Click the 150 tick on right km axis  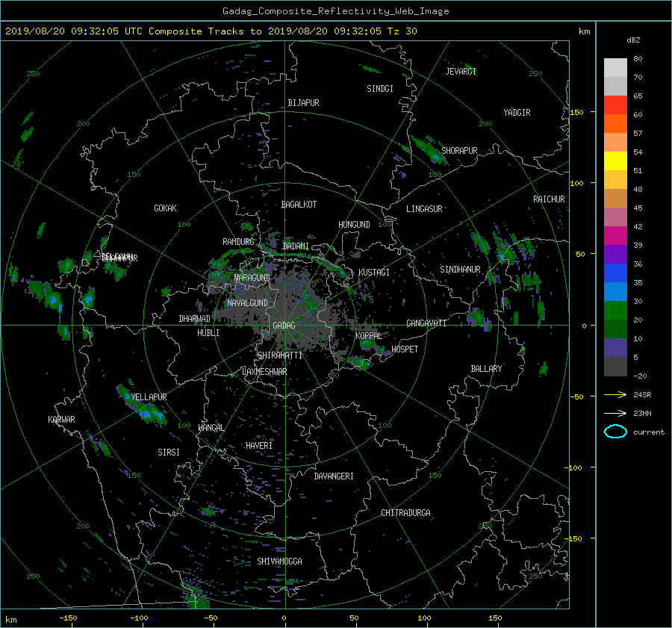[x=577, y=112]
